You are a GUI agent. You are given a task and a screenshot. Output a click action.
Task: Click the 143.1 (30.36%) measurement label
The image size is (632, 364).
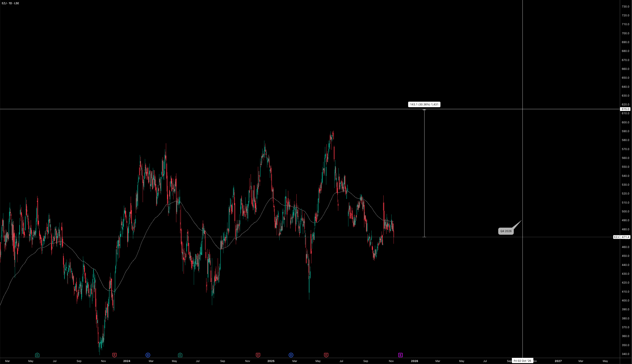(x=424, y=105)
